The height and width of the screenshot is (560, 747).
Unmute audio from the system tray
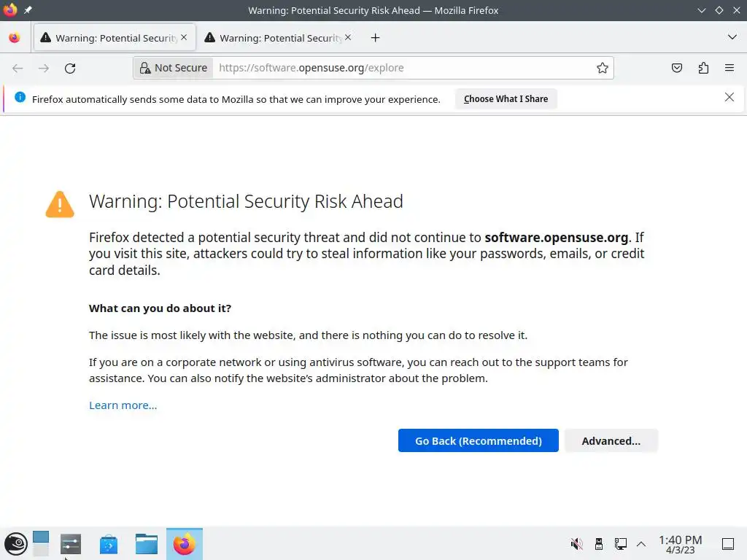pyautogui.click(x=576, y=544)
